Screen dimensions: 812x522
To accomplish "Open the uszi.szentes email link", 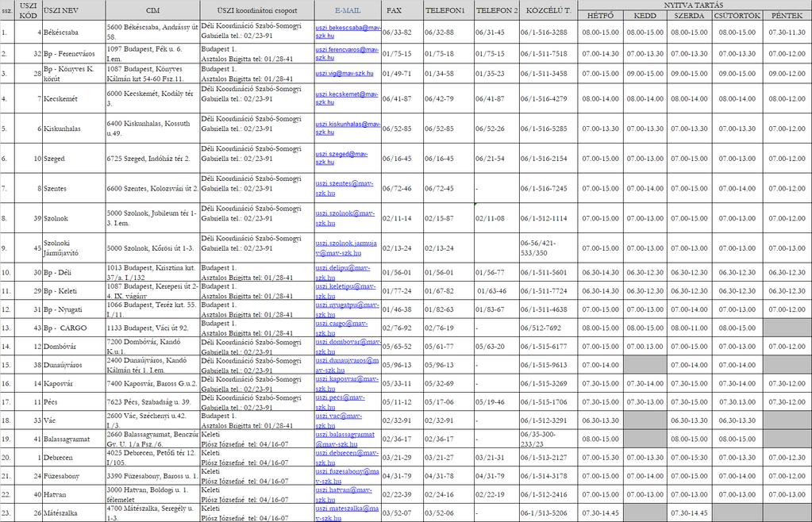I will coord(344,188).
